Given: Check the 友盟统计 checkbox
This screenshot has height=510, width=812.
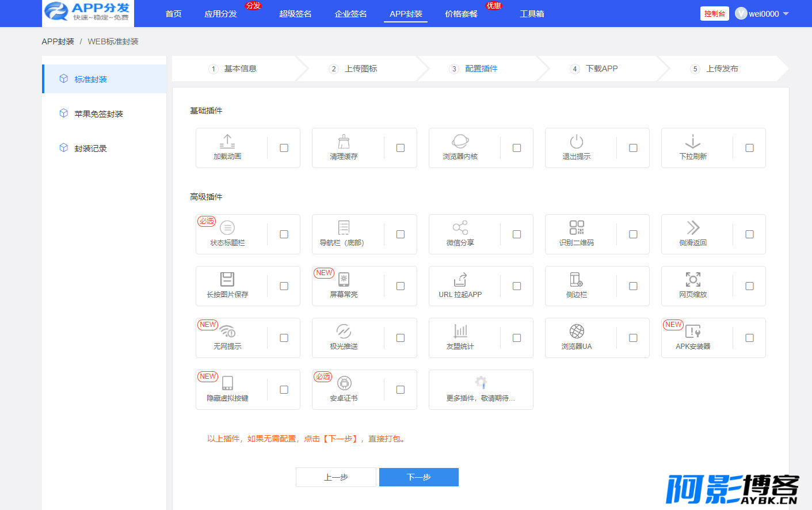Looking at the screenshot, I should (x=517, y=338).
